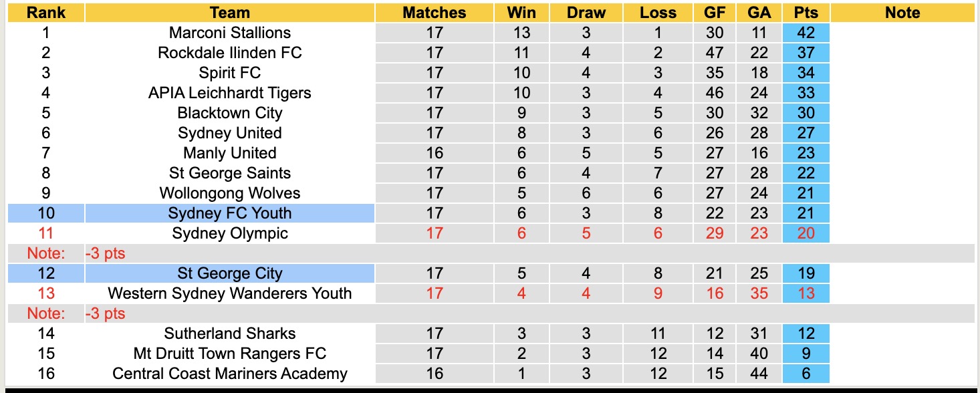Screen dimensions: 980x393
Task: Open the Rockdale Ilinden FC team name
Action: (229, 53)
